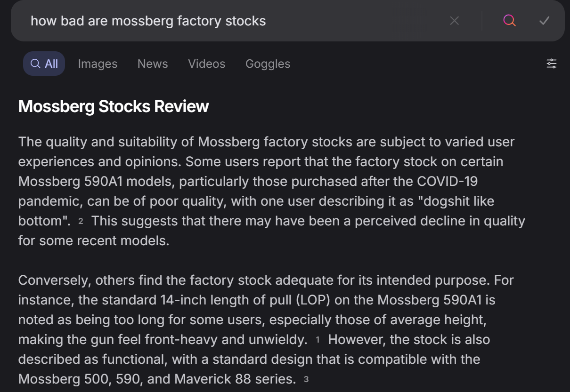The image size is (570, 392).
Task: Click the word "Conversely" in the second paragraph
Action: pyautogui.click(x=54, y=280)
